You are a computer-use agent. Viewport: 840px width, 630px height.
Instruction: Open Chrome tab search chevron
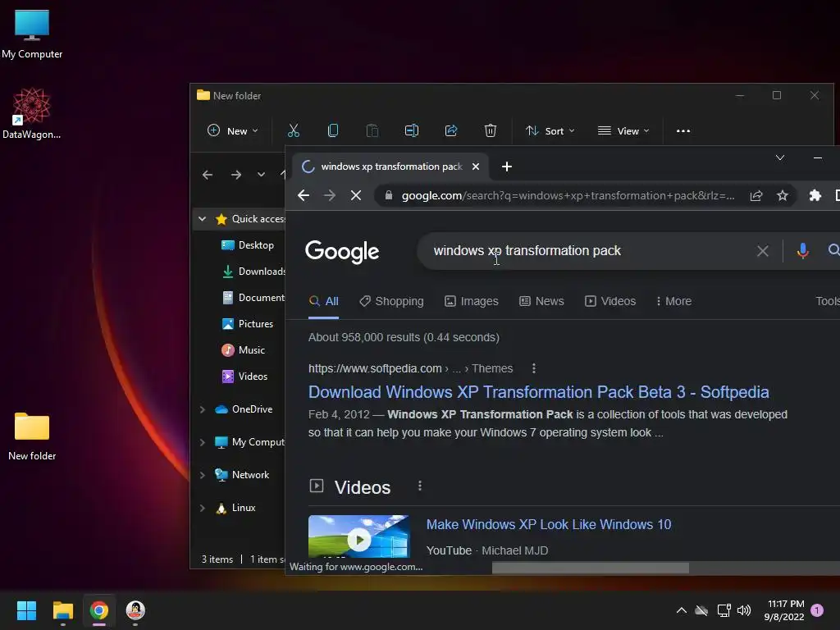780,158
